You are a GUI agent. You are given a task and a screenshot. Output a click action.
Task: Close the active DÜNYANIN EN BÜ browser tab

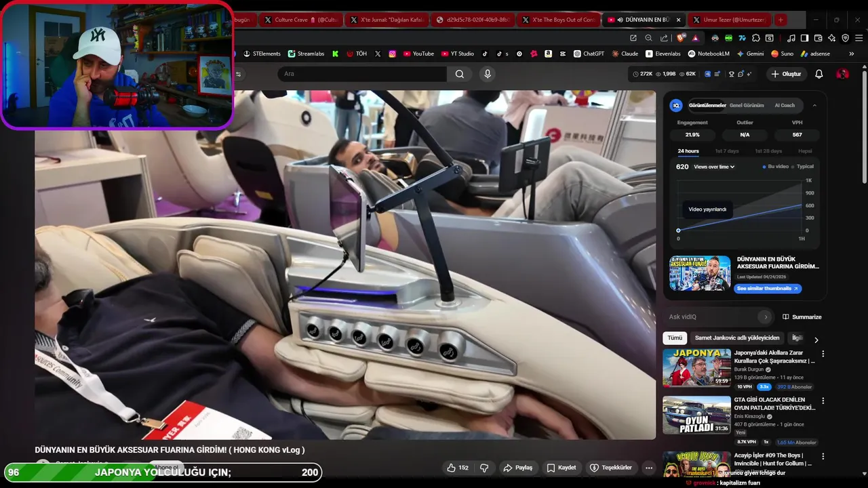point(678,20)
